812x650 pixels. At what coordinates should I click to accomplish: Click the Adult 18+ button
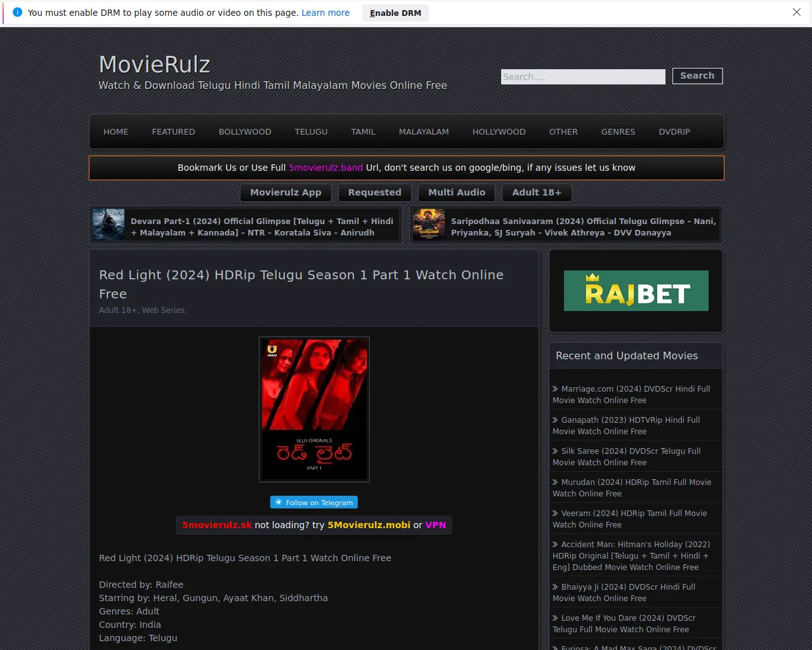tap(537, 192)
